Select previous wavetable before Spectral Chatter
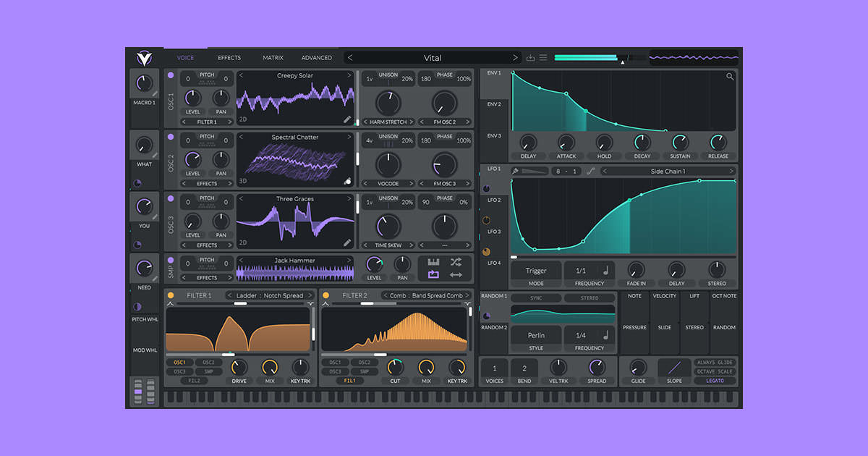This screenshot has width=868, height=456. 242,137
